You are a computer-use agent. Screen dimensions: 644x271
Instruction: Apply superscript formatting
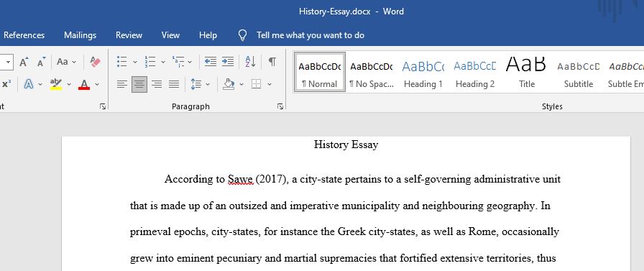point(6,84)
